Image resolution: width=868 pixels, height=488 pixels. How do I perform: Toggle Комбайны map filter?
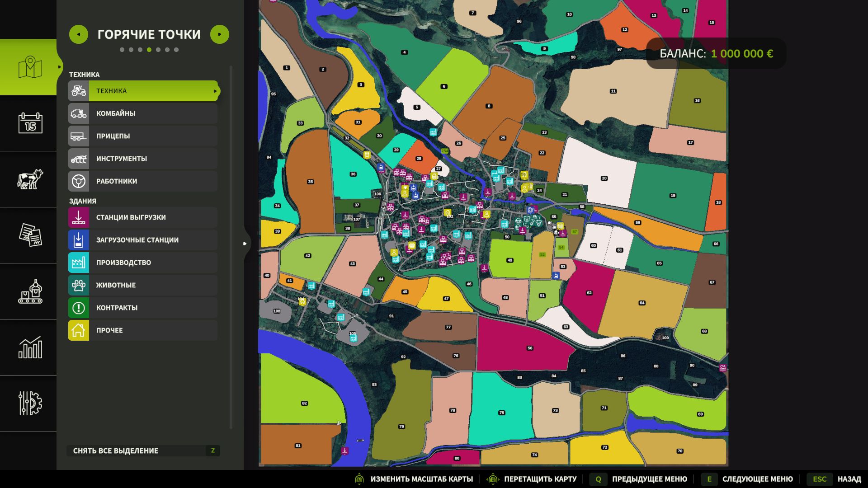(143, 113)
